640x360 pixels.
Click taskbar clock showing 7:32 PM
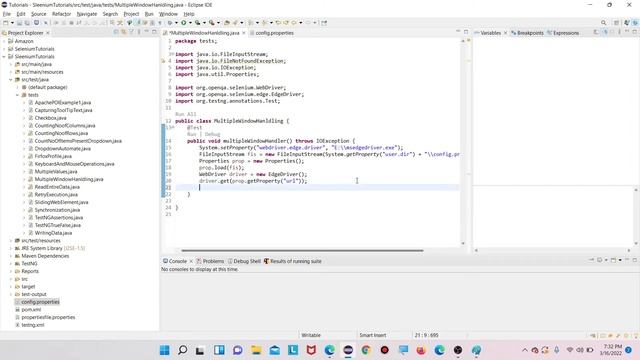(x=612, y=350)
